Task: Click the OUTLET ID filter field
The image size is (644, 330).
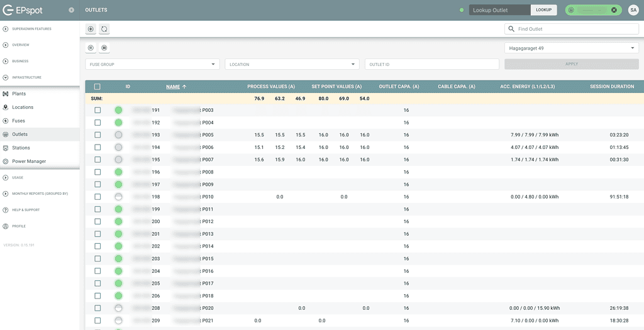Action: (x=431, y=64)
